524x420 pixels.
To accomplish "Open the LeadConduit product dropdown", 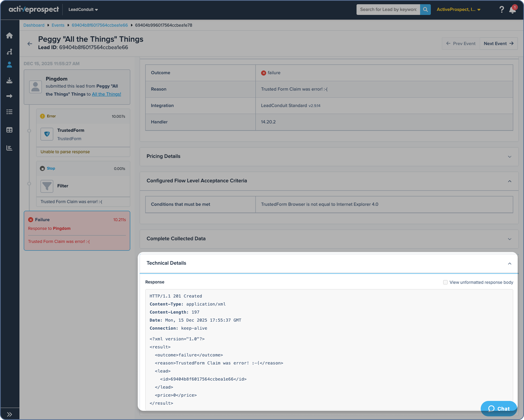I will tap(83, 10).
